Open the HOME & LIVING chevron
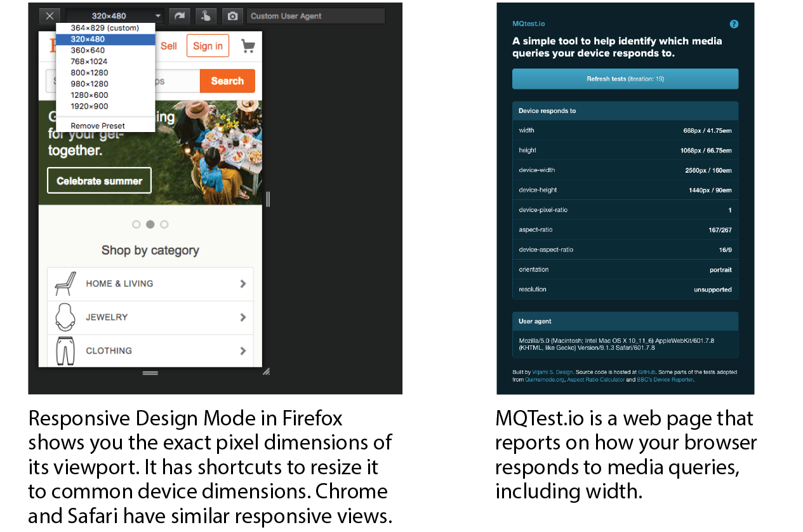The width and height of the screenshot is (803, 532). pyautogui.click(x=242, y=284)
